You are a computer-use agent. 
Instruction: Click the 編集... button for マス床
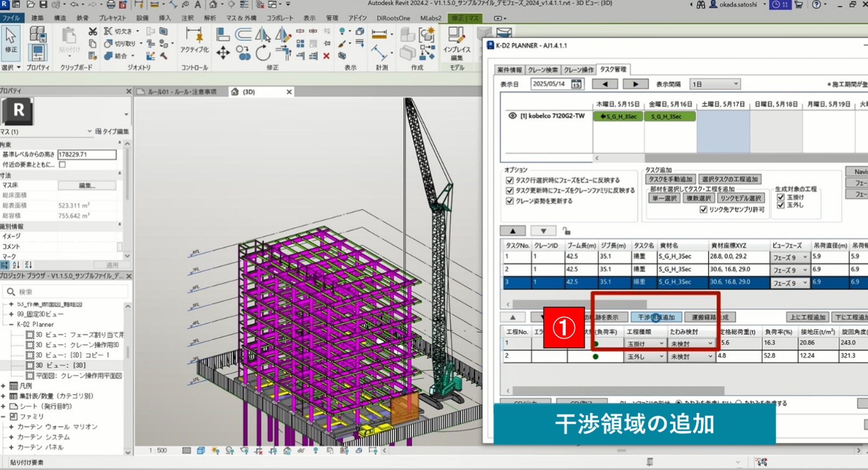pos(87,186)
